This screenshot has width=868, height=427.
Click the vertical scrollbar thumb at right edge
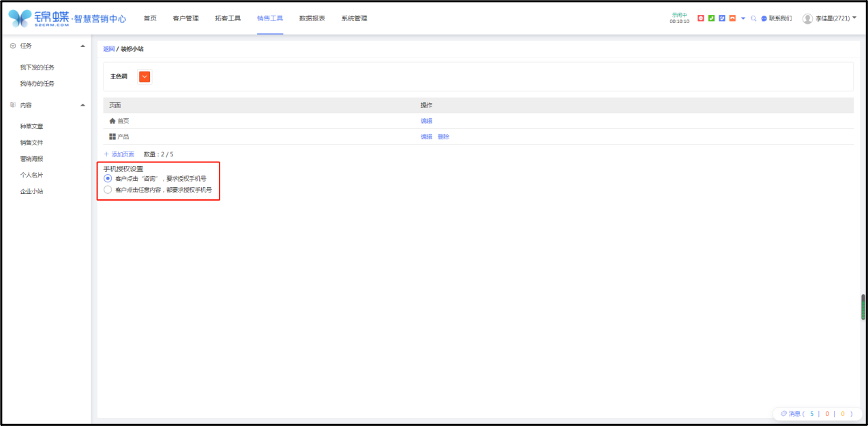tap(863, 307)
